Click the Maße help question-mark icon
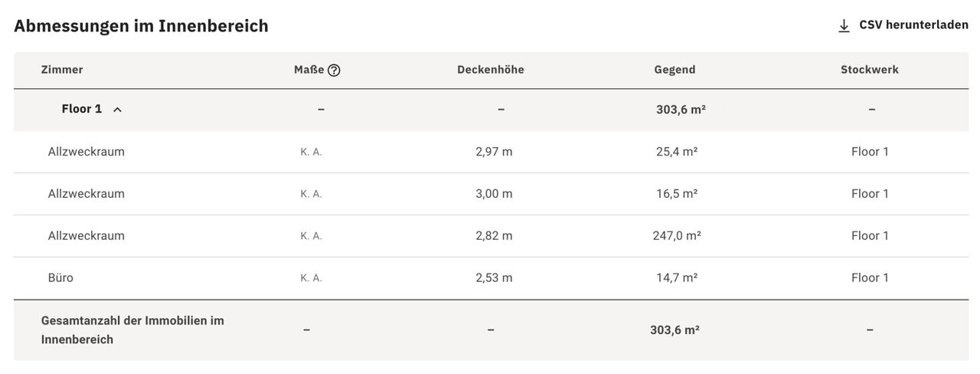Viewport: 980px width, 374px height. [x=334, y=71]
